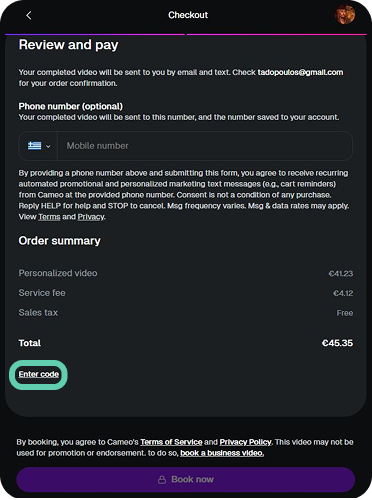Go back using the top-left arrow
This screenshot has height=500, width=372.
point(29,15)
